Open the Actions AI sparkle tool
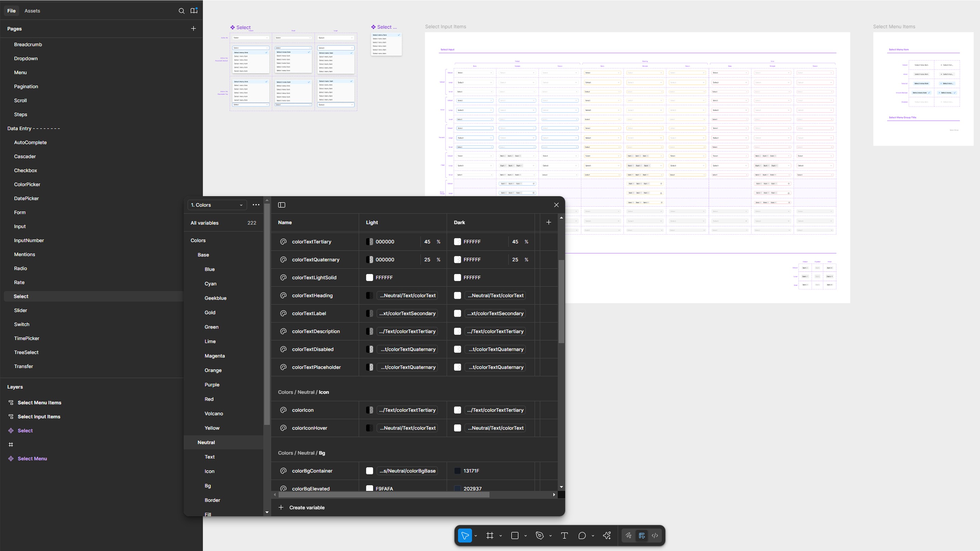This screenshot has width=980, height=551. pyautogui.click(x=607, y=535)
